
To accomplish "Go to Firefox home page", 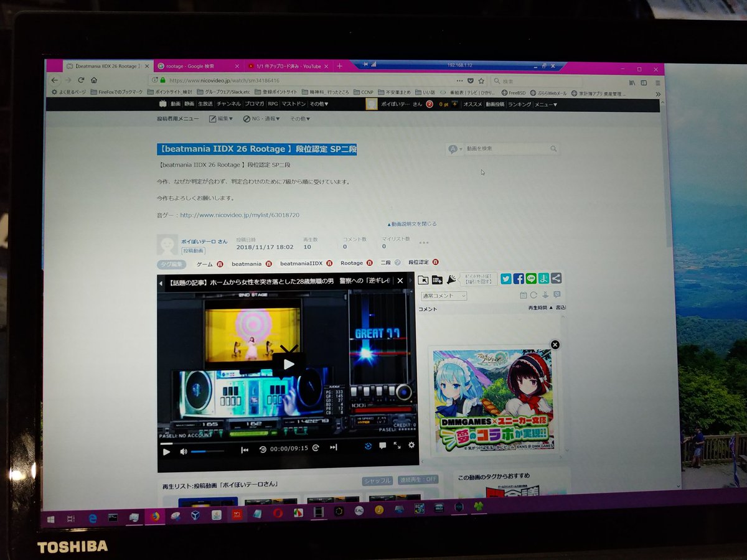I will (x=94, y=80).
